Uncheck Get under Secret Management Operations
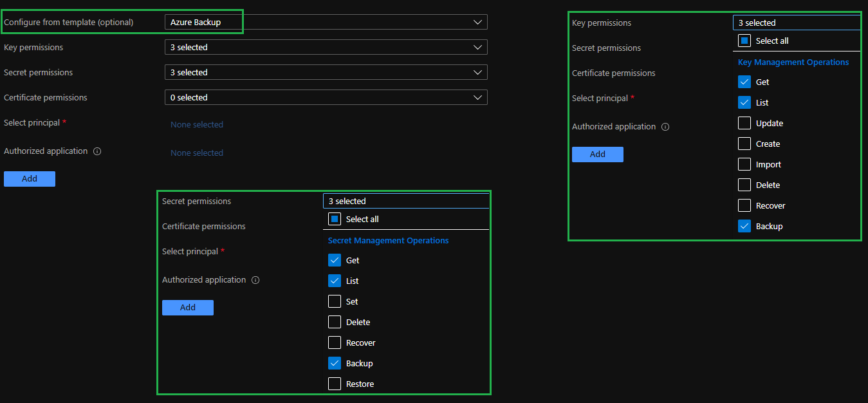Viewport: 868px width, 403px height. [x=335, y=260]
